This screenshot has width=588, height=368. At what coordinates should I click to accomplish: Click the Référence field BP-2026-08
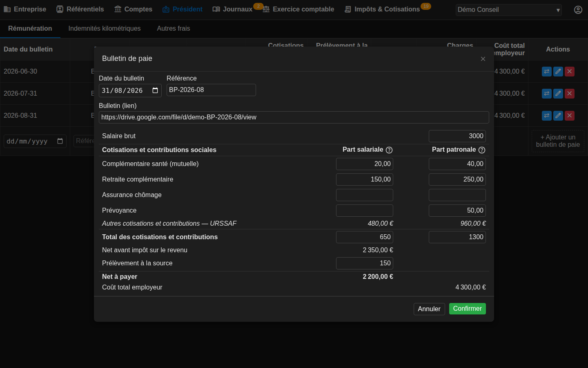tap(211, 90)
